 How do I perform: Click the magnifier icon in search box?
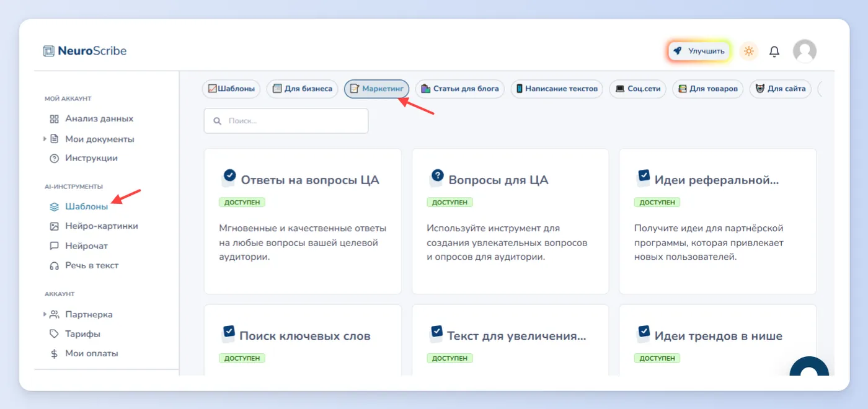(217, 121)
